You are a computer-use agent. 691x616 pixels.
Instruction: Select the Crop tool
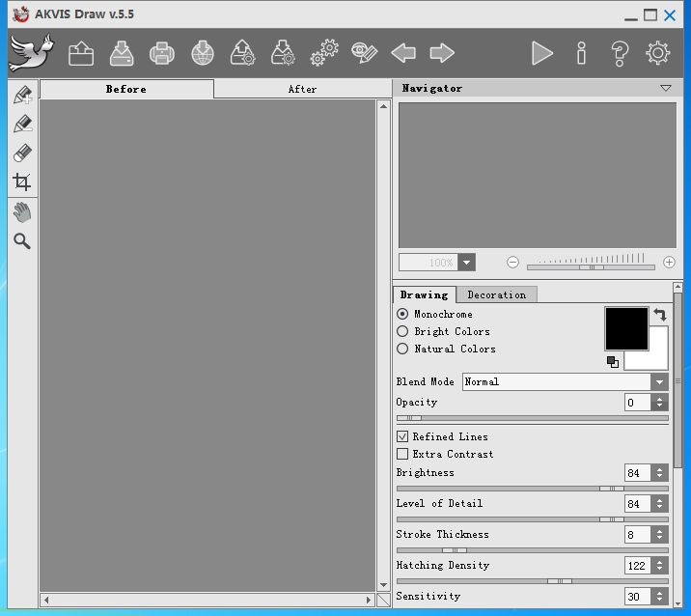click(22, 182)
